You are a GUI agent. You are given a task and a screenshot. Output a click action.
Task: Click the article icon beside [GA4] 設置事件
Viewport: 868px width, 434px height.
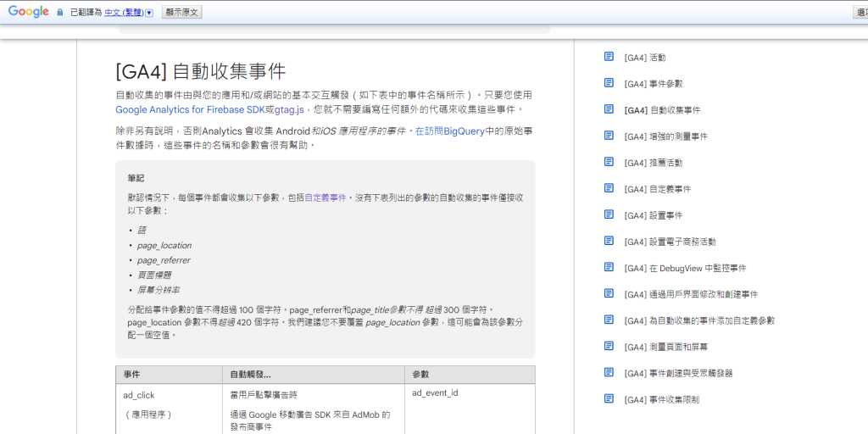609,214
